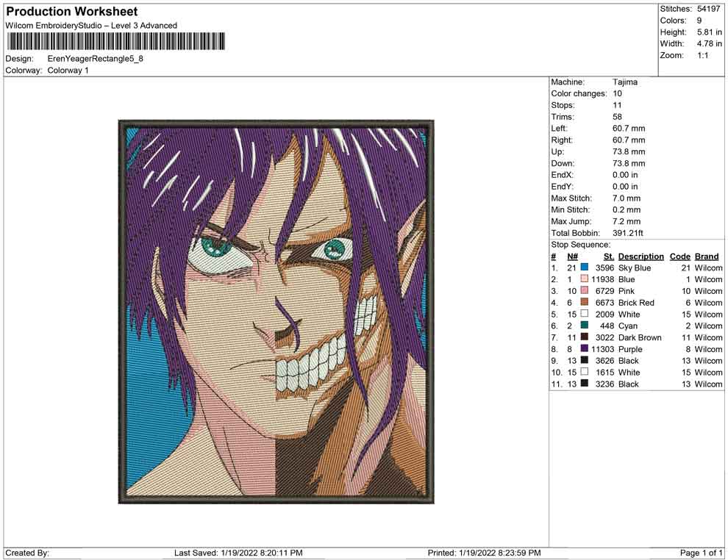Image resolution: width=728 pixels, height=560 pixels.
Task: Click the Description column header
Action: [640, 256]
